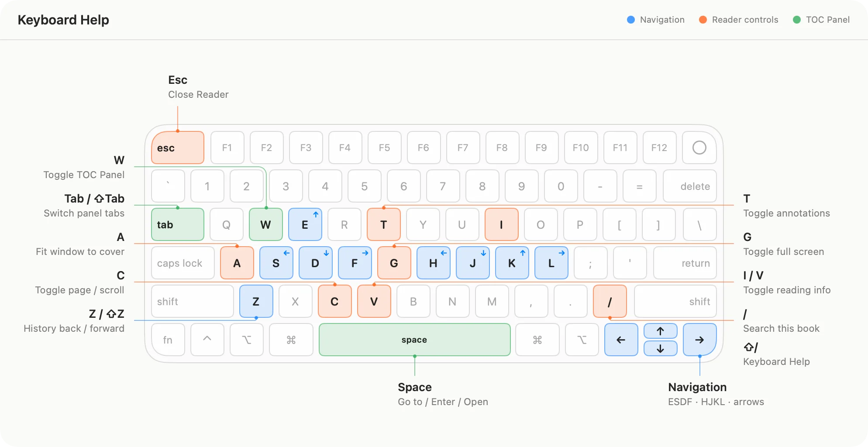Click the 'Toggle full screen' label
868x447 pixels.
784,251
